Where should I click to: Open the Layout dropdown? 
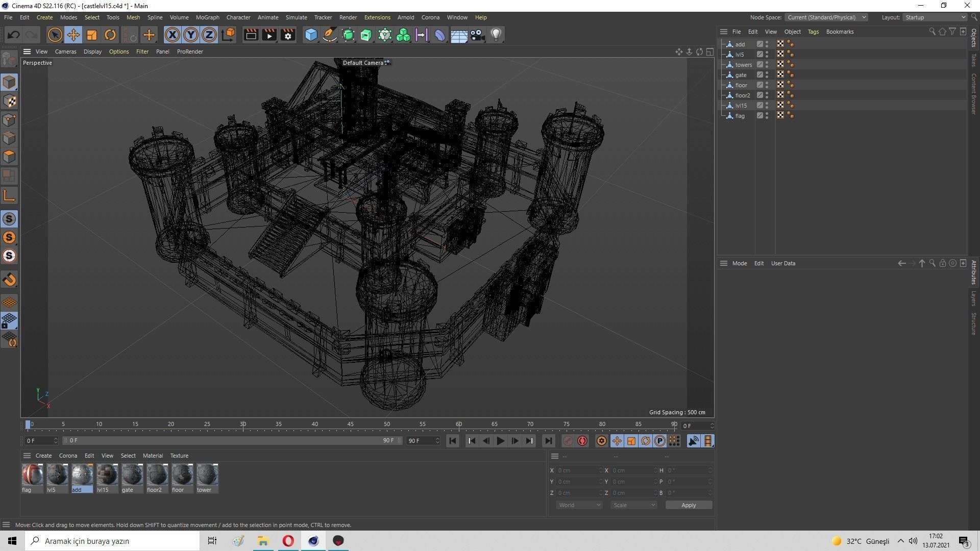935,17
